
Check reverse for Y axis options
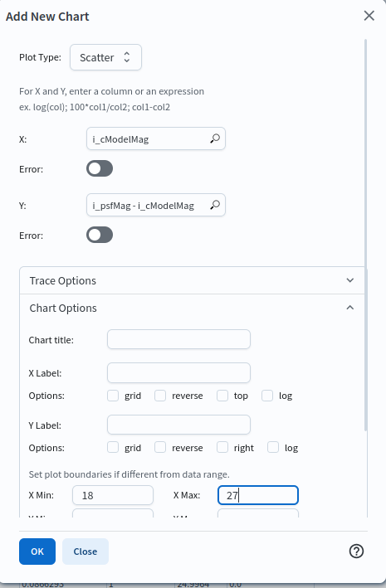pyautogui.click(x=160, y=447)
